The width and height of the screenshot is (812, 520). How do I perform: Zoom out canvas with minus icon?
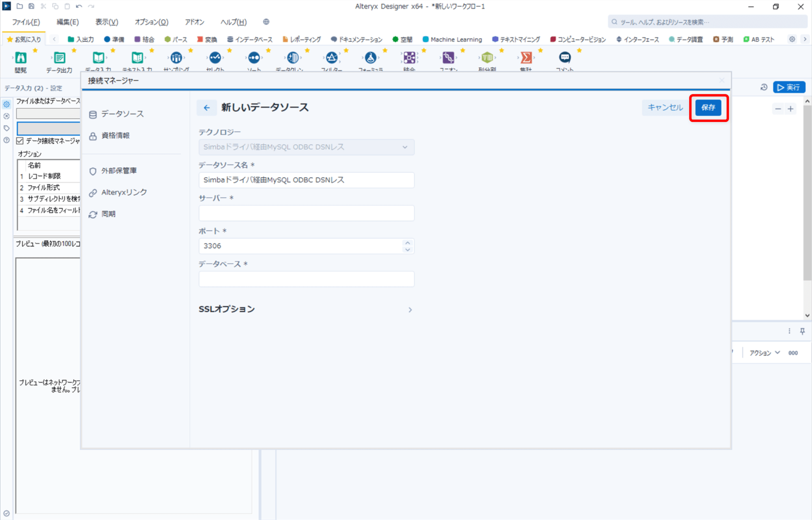click(777, 109)
